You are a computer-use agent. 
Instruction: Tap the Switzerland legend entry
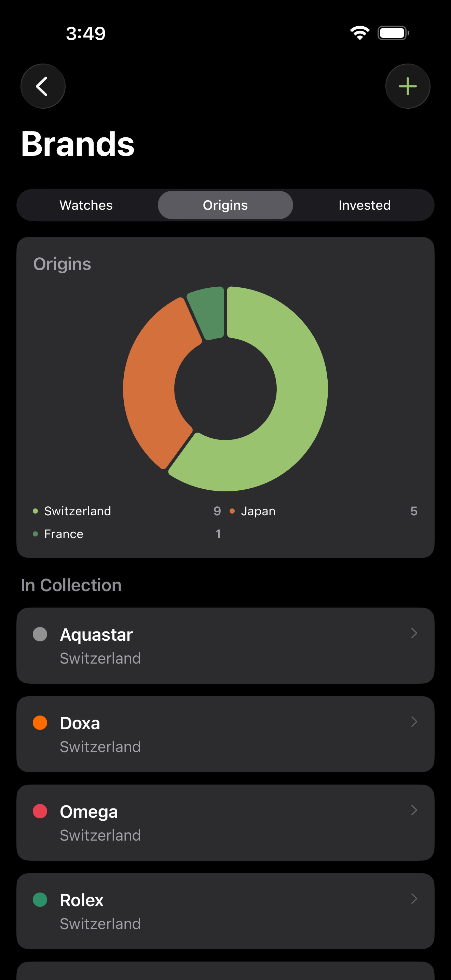(x=78, y=511)
